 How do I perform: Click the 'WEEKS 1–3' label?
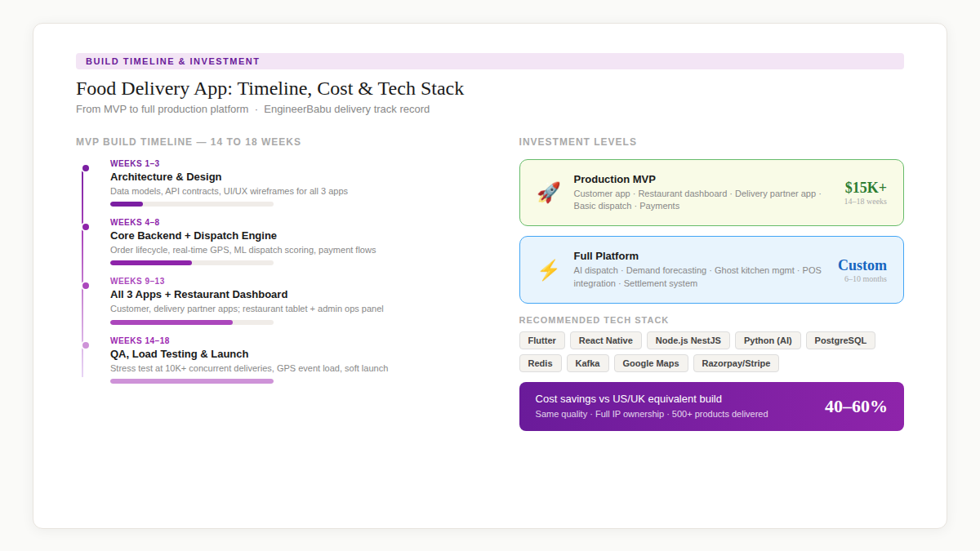click(135, 163)
